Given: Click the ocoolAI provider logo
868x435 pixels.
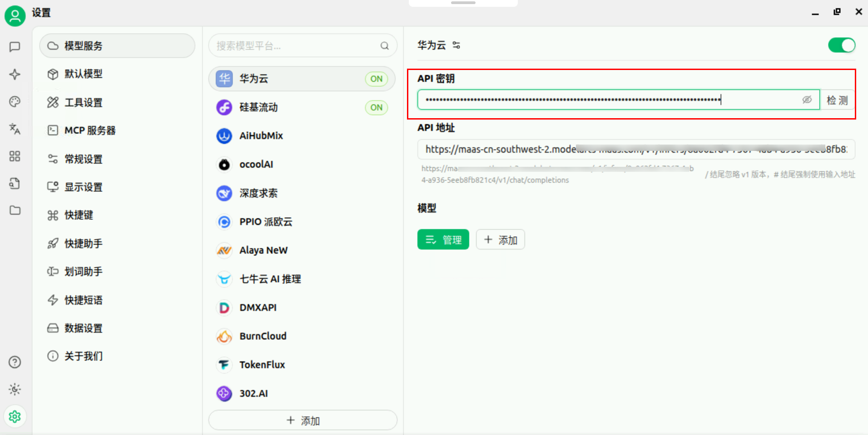Looking at the screenshot, I should (x=224, y=165).
